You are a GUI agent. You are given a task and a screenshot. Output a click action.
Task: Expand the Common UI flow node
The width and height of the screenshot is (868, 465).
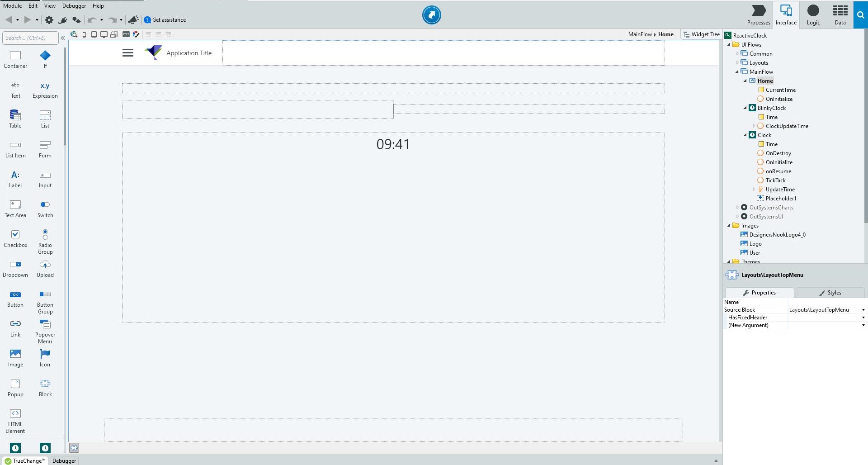coord(737,54)
